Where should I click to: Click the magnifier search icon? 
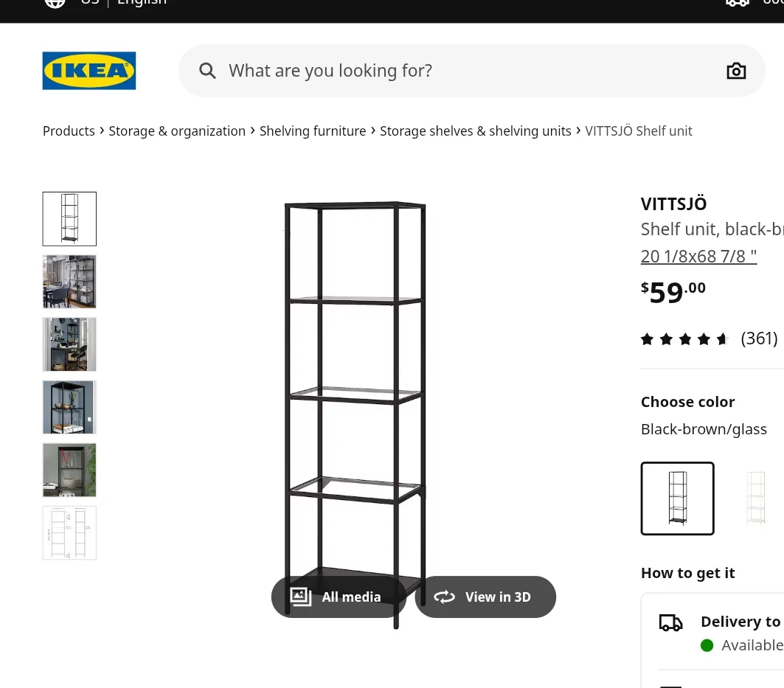click(207, 71)
